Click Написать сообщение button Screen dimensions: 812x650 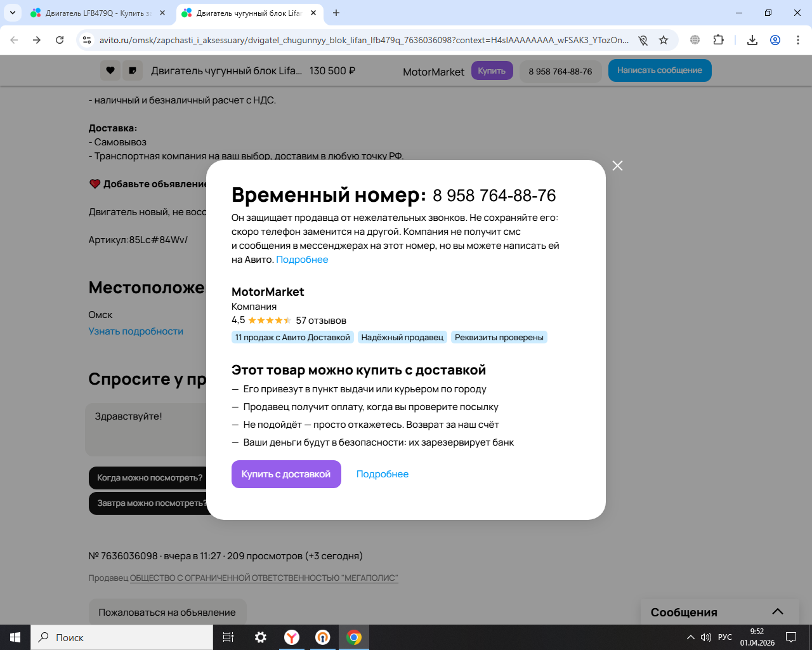pyautogui.click(x=660, y=70)
